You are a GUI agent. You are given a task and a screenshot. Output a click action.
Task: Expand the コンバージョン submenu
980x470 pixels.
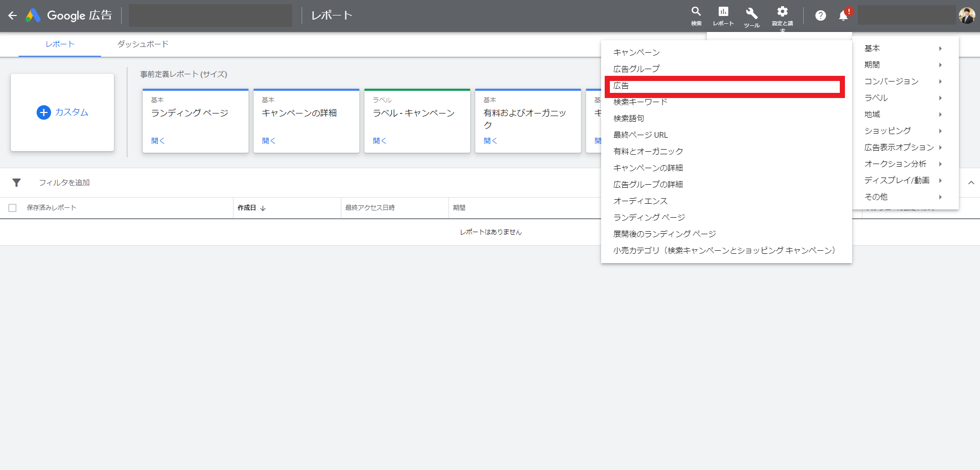tap(905, 82)
